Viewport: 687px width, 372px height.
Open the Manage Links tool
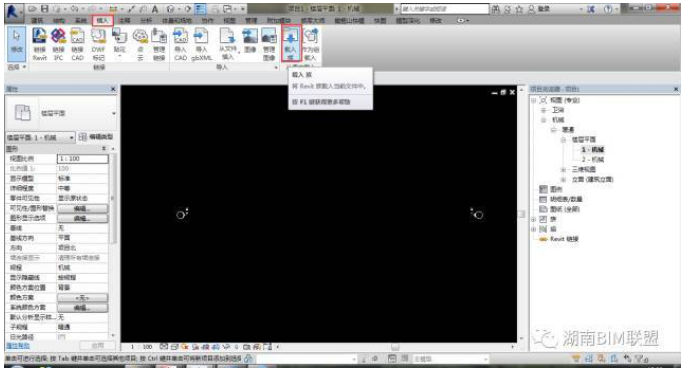[x=159, y=44]
